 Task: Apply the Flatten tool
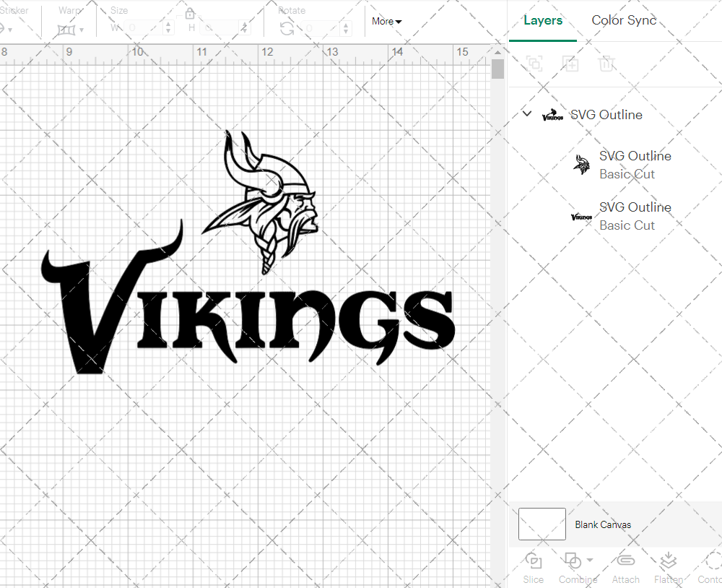668,567
